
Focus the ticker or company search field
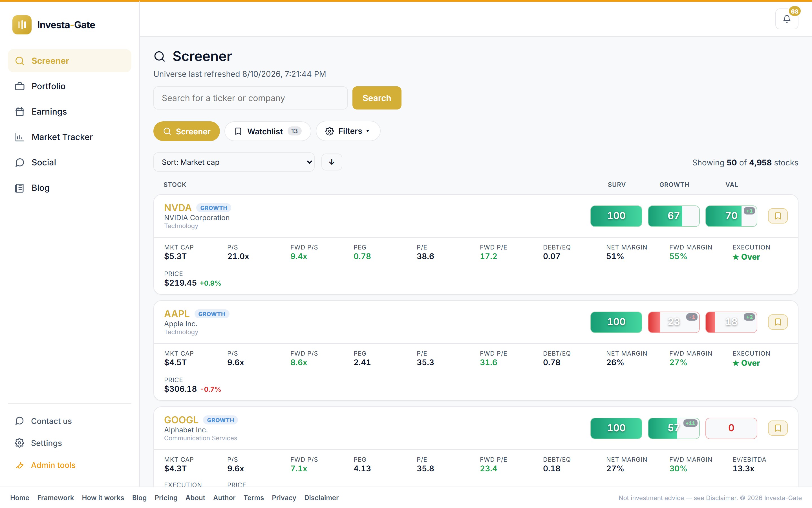[250, 98]
